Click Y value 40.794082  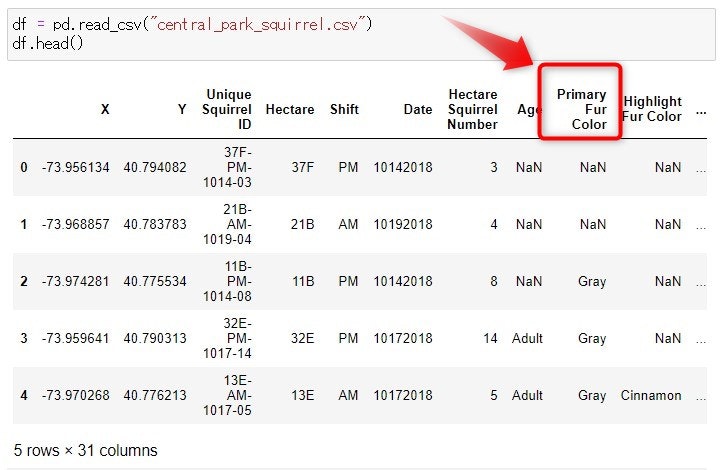[x=155, y=167]
